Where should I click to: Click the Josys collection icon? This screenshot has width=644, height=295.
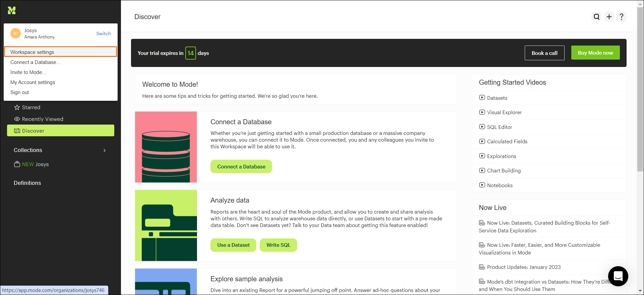17,164
